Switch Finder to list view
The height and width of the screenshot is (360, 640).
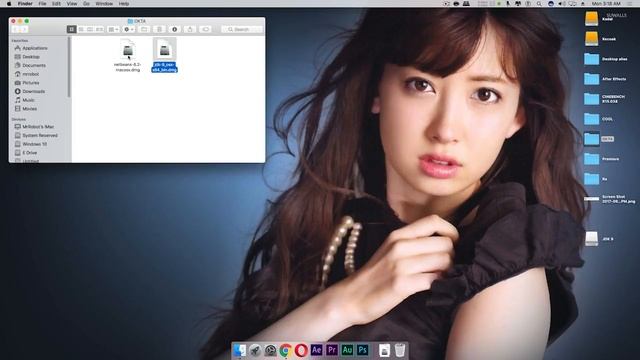[81, 29]
